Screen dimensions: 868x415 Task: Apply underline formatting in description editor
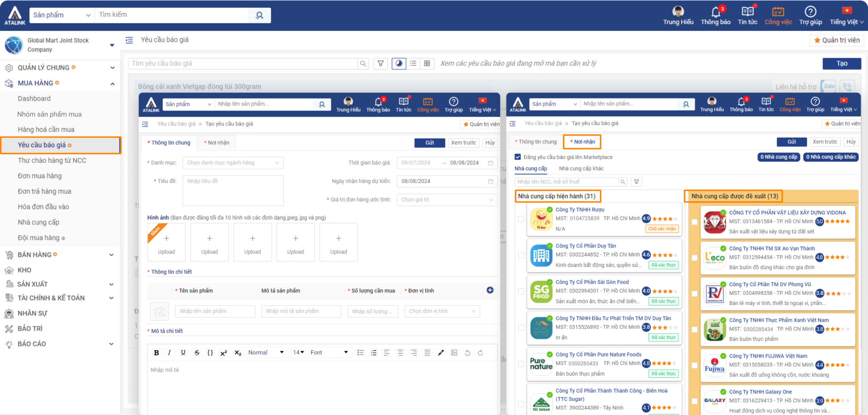[183, 353]
